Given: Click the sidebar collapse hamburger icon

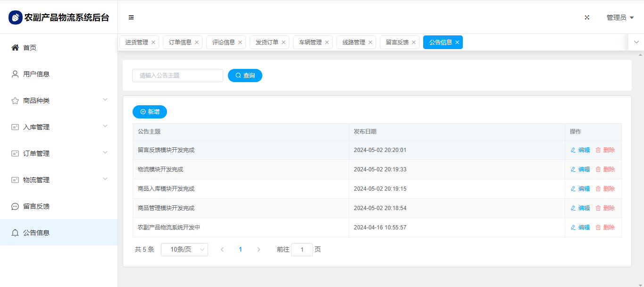Looking at the screenshot, I should click(131, 17).
